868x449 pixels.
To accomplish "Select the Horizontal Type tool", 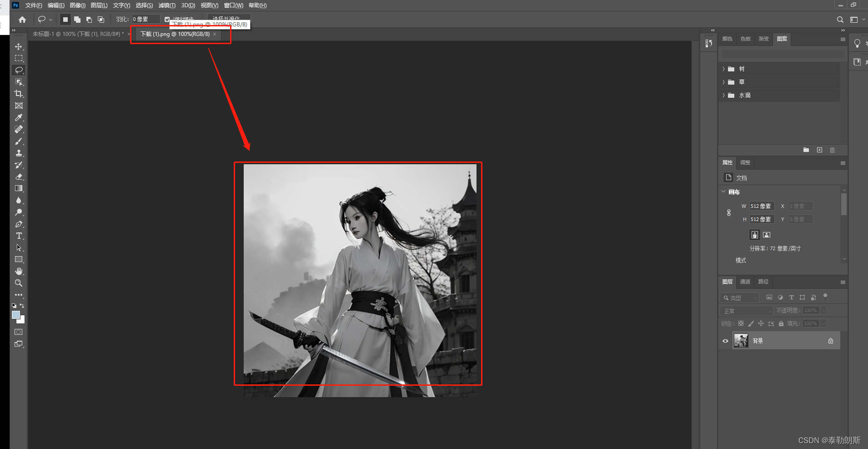I will click(x=19, y=236).
